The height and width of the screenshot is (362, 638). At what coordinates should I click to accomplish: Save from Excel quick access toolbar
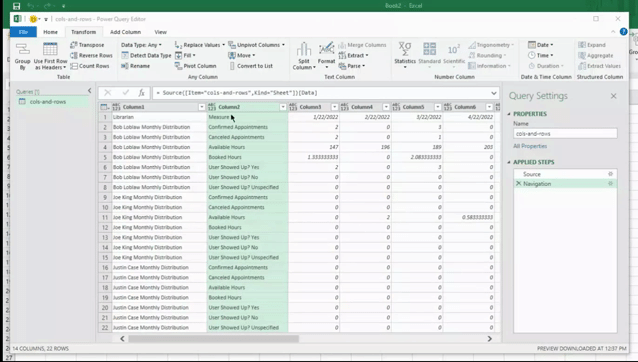pos(16,6)
